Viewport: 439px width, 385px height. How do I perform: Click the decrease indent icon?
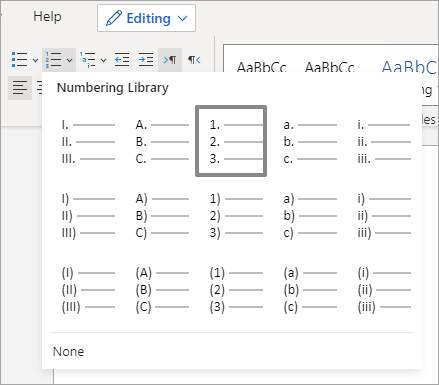[122, 60]
